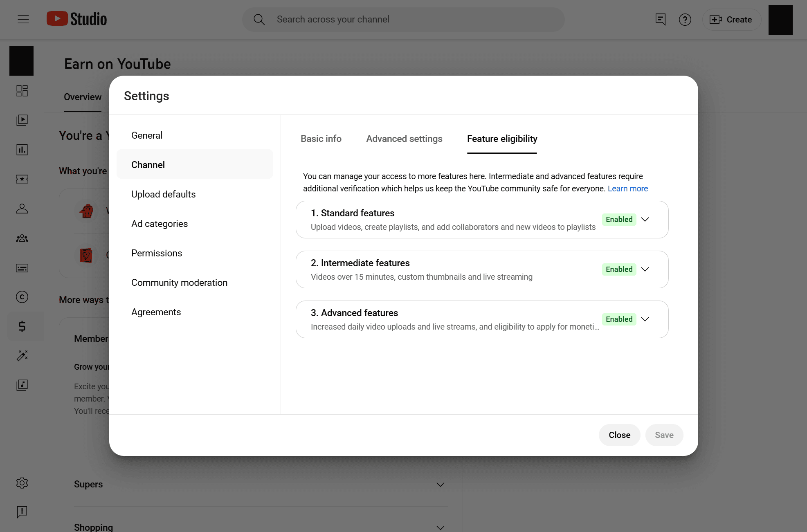Open the Subtitles sidebar icon
This screenshot has height=532, width=807.
point(22,268)
